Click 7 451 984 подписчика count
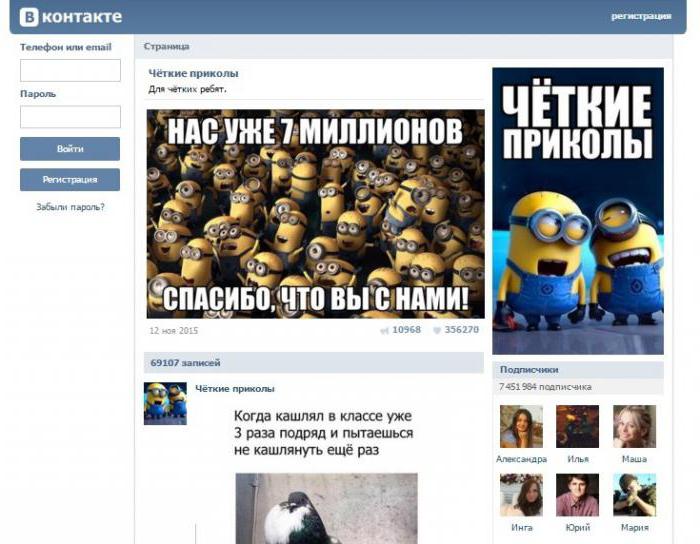Viewport: 700px width, 544px height. [545, 387]
